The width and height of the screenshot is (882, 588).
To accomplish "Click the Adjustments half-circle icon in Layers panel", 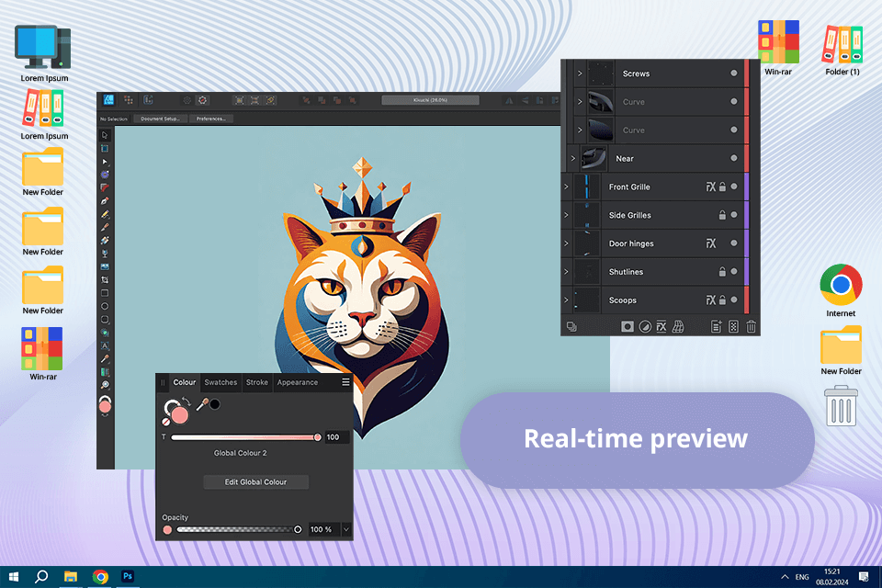I will tap(645, 326).
